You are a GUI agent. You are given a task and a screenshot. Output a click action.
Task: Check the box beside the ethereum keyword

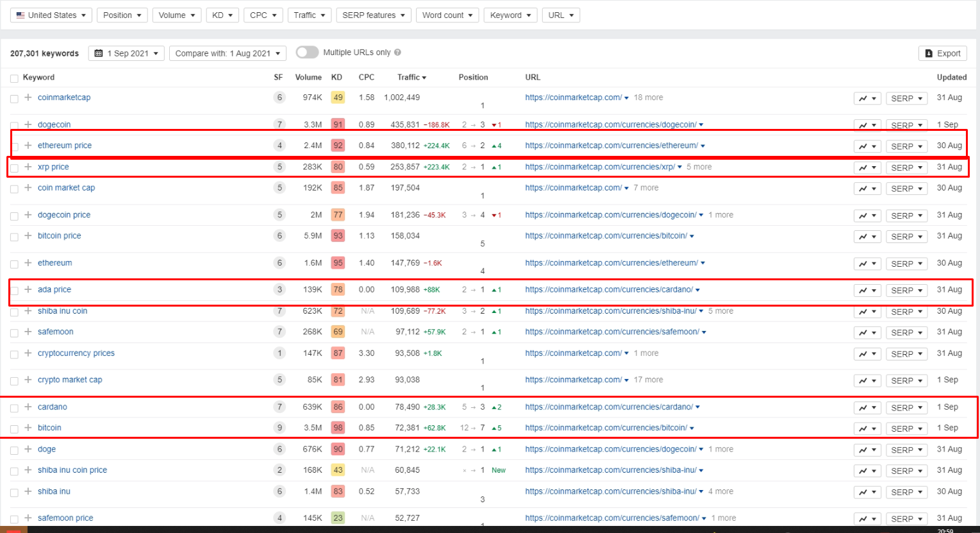point(14,264)
